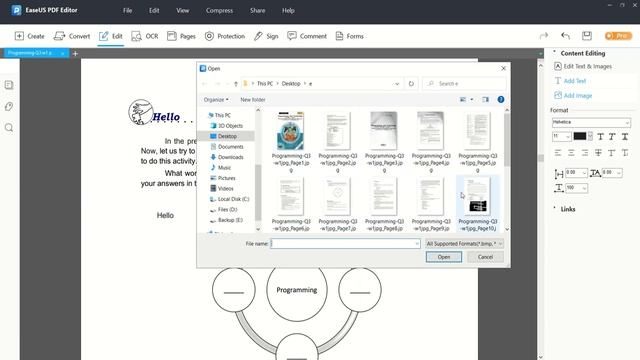The image size is (640, 360).
Task: Align text to the right
Action: [585, 153]
